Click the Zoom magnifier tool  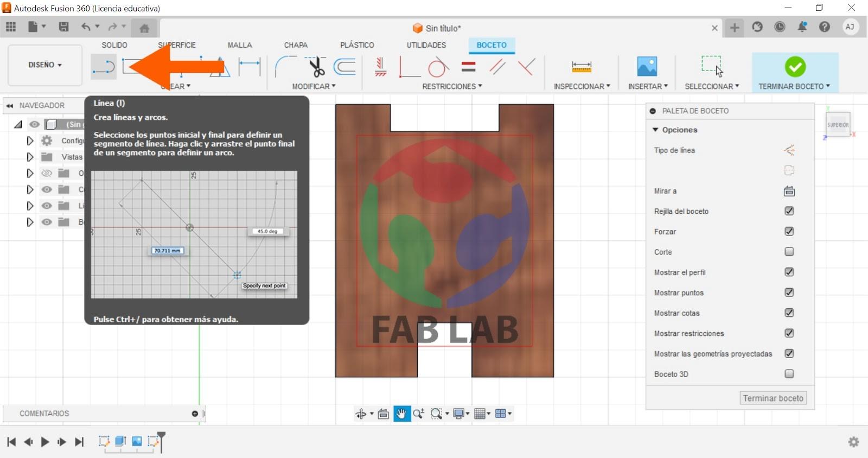coord(418,414)
